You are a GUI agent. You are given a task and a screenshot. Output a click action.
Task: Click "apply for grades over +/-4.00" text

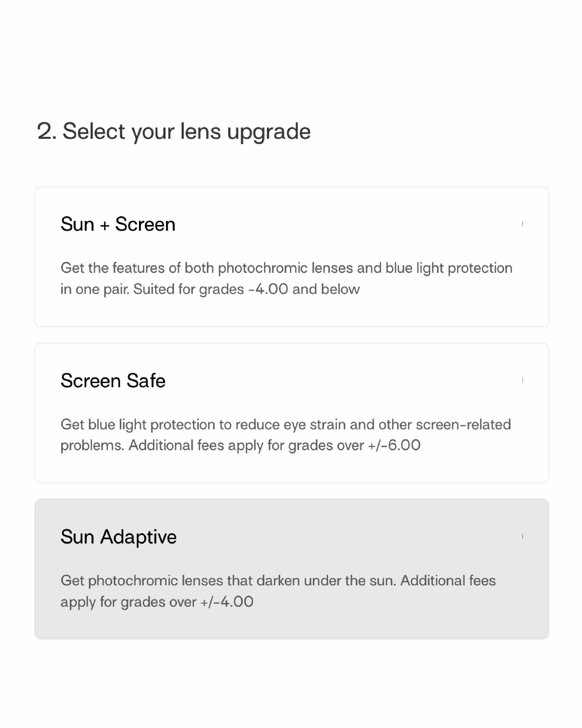tap(157, 602)
